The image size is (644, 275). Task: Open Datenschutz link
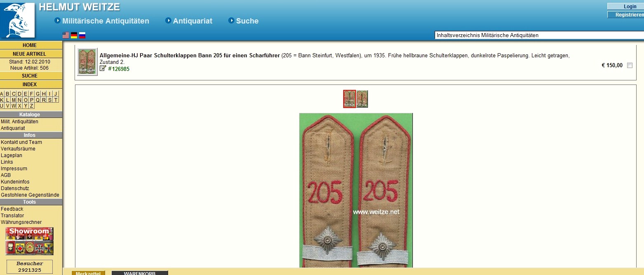14,188
